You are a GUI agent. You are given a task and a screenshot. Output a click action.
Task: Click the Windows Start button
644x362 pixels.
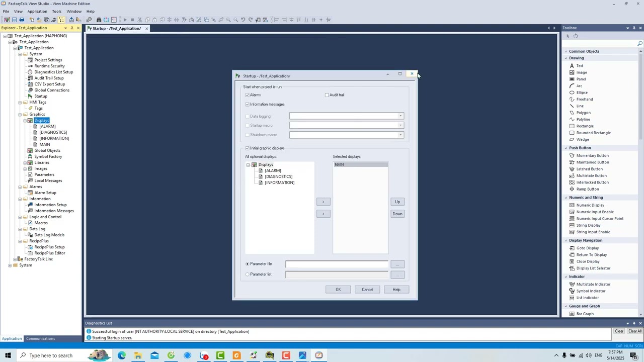8,355
